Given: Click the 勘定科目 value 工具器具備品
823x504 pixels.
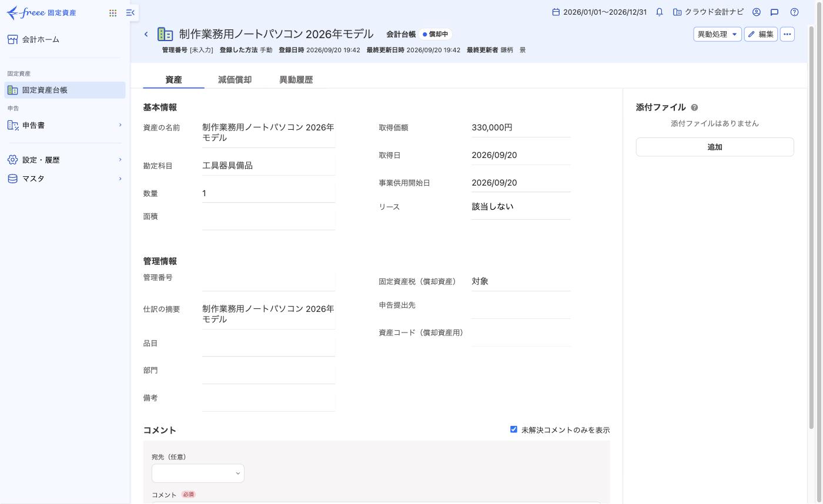Looking at the screenshot, I should (228, 166).
